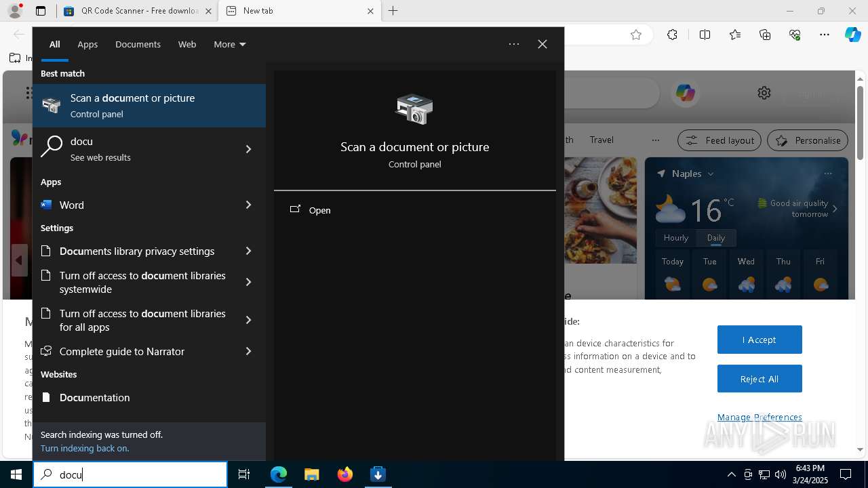Open File Explorer from taskbar
This screenshot has width=868, height=488.
pos(312,474)
